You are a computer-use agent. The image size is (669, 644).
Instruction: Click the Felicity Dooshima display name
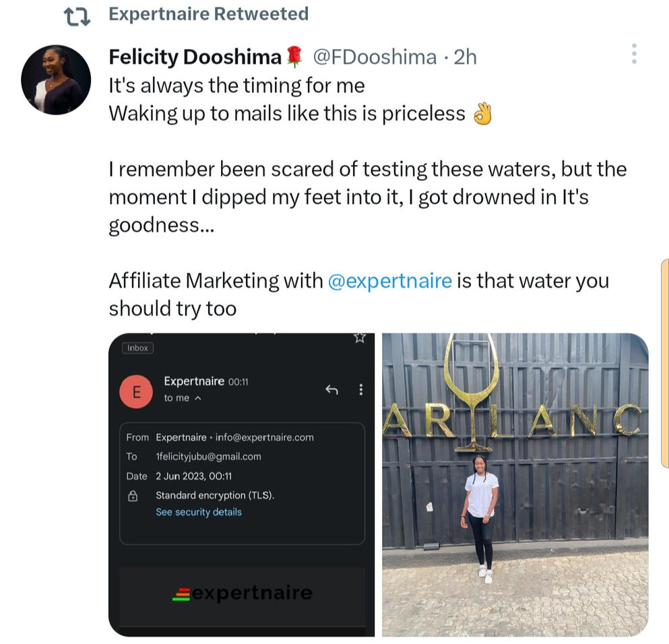coord(195,57)
